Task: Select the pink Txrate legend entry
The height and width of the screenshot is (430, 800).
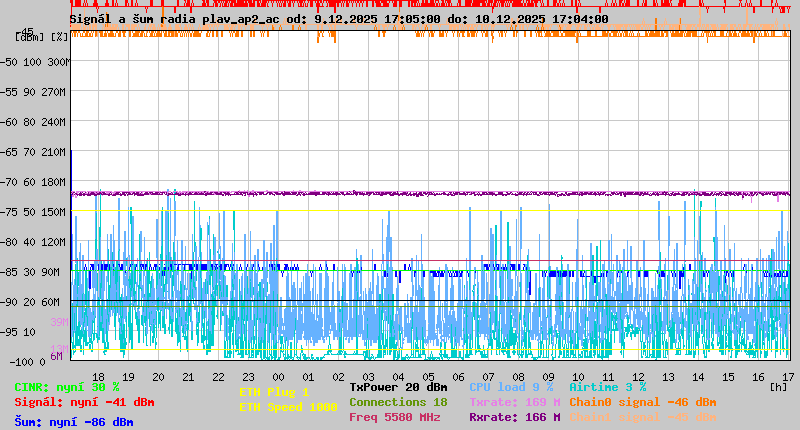Action: pyautogui.click(x=514, y=402)
